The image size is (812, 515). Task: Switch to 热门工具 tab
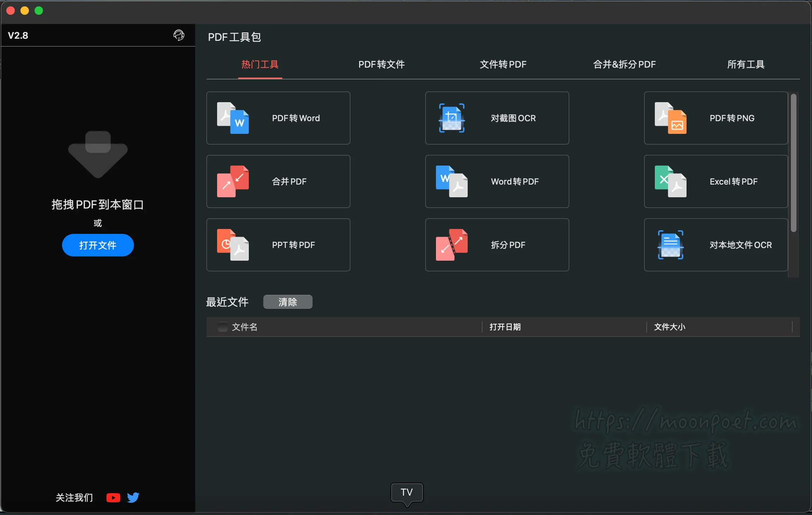tap(260, 64)
